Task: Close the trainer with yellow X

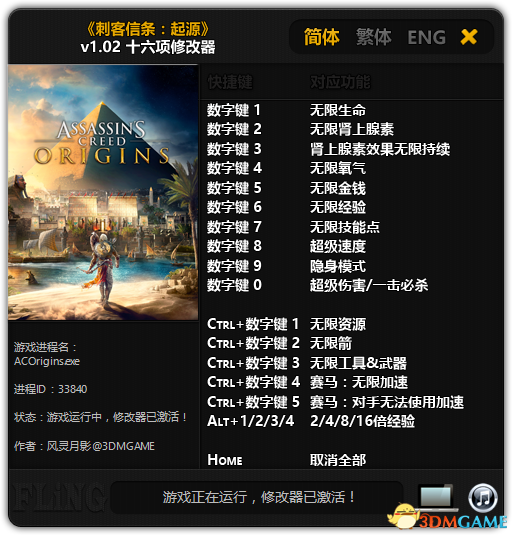Action: [469, 37]
